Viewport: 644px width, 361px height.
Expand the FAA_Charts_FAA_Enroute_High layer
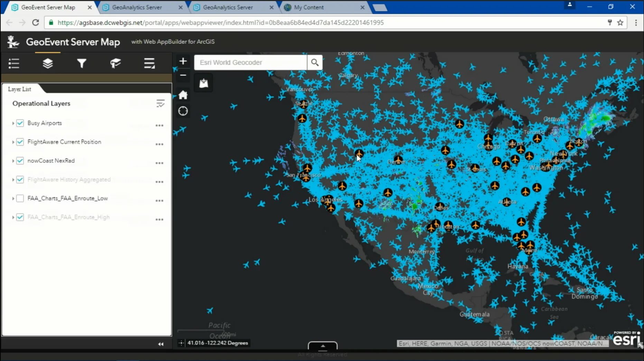click(x=13, y=217)
